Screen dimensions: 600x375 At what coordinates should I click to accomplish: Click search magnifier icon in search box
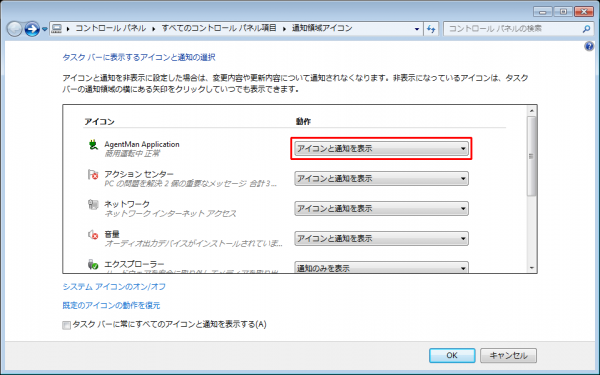pyautogui.click(x=586, y=29)
